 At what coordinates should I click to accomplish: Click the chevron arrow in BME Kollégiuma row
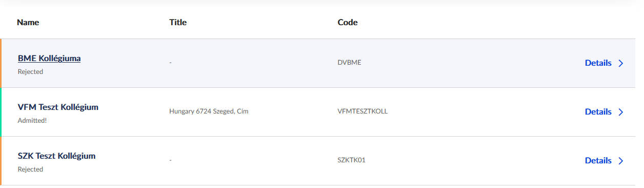[620, 63]
